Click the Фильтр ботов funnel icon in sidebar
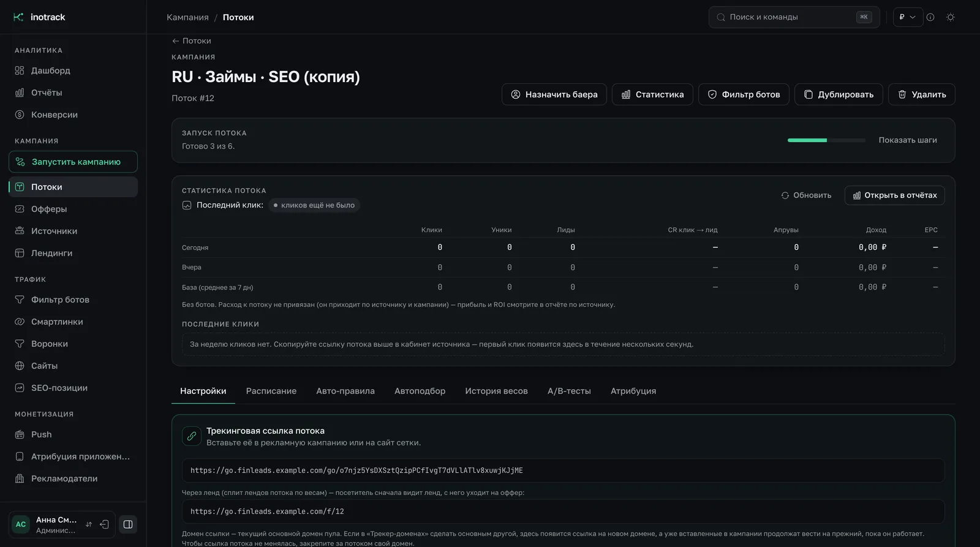This screenshot has width=980, height=547. tap(20, 300)
